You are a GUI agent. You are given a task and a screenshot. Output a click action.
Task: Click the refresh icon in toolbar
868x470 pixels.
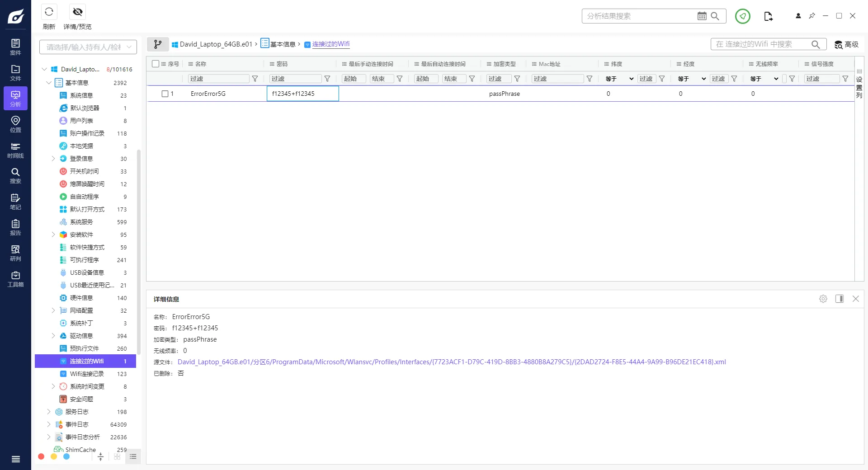tap(49, 12)
